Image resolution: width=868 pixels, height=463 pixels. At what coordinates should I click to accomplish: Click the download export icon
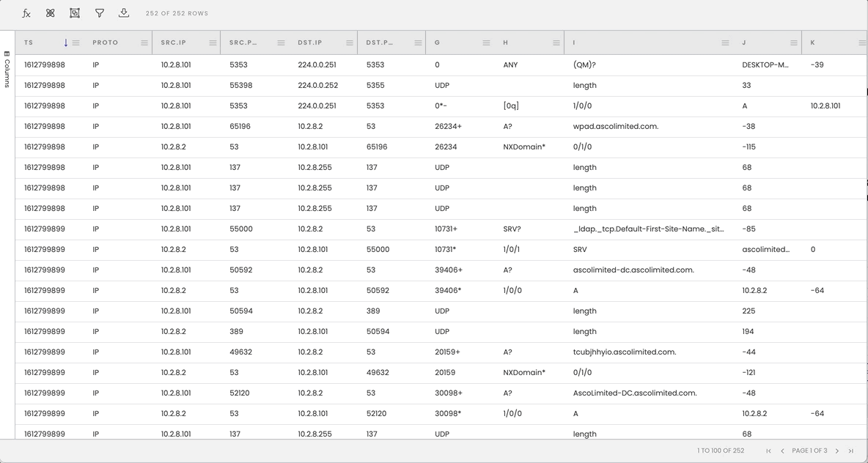coord(124,13)
